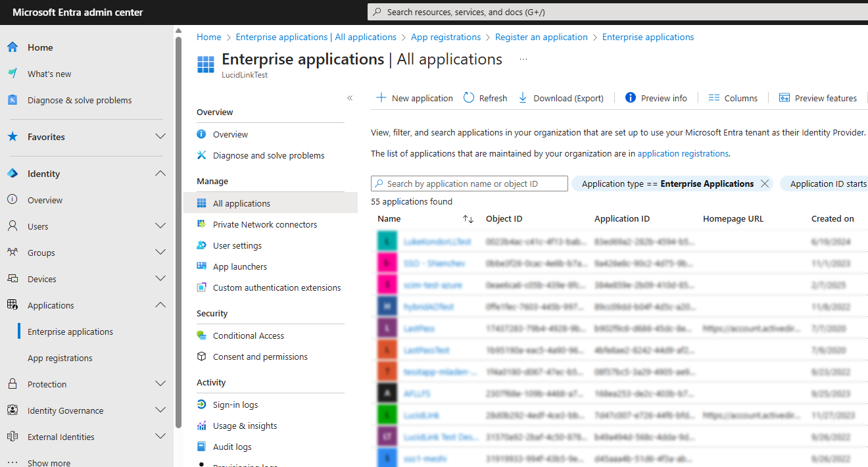Click the Private Network connectors icon

tap(201, 224)
